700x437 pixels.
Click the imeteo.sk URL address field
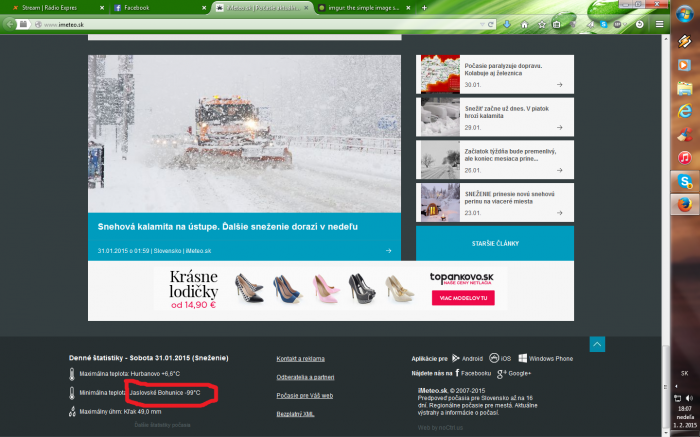coord(259,25)
